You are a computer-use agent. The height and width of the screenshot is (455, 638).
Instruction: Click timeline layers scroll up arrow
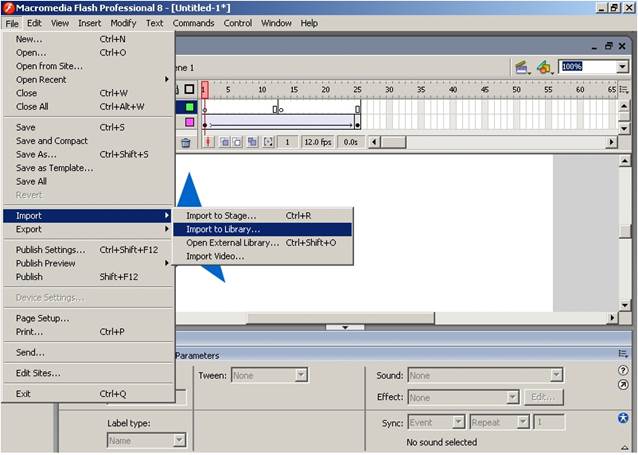click(624, 107)
